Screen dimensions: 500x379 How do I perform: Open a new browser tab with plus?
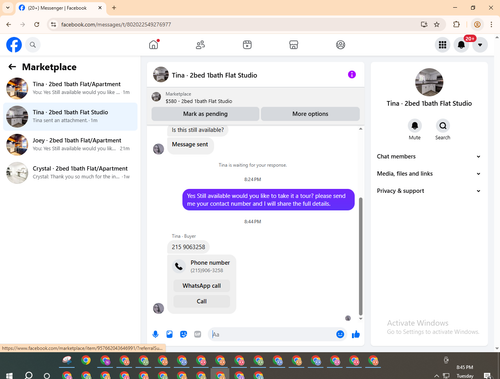pyautogui.click(x=114, y=8)
